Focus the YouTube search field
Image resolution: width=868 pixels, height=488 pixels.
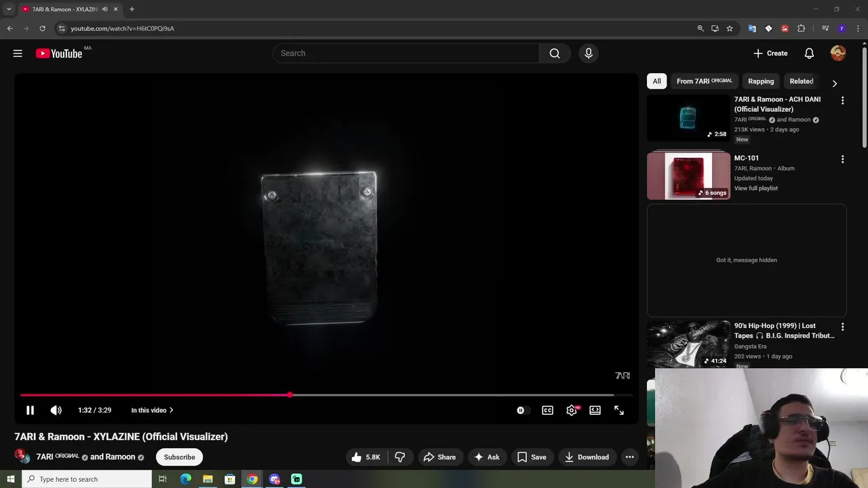(406, 54)
